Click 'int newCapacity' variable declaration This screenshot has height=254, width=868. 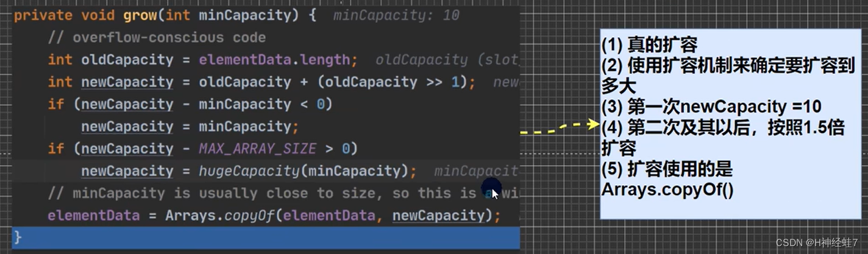click(x=111, y=82)
